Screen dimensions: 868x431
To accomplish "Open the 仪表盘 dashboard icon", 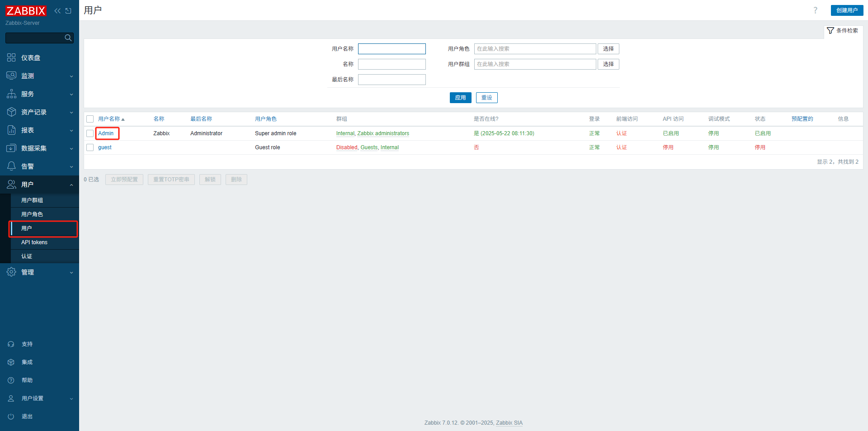I will (11, 57).
